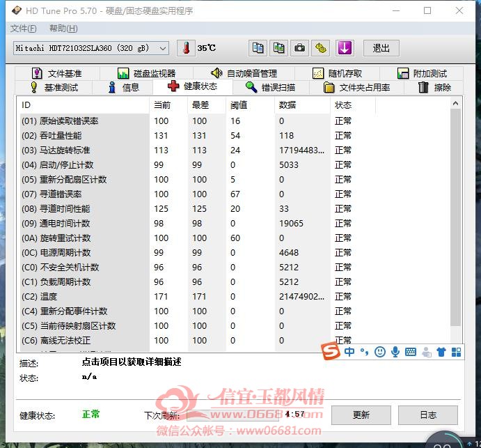
Task: Switch to the 文件夹占用率 tab
Action: click(x=357, y=88)
